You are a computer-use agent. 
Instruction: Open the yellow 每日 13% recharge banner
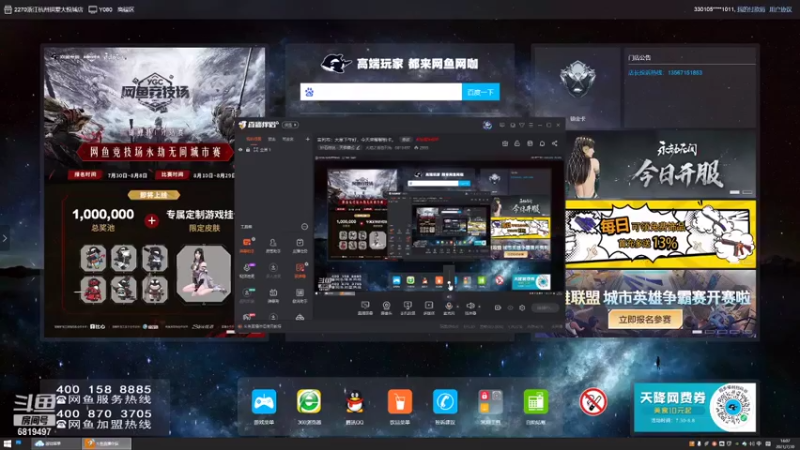click(661, 234)
